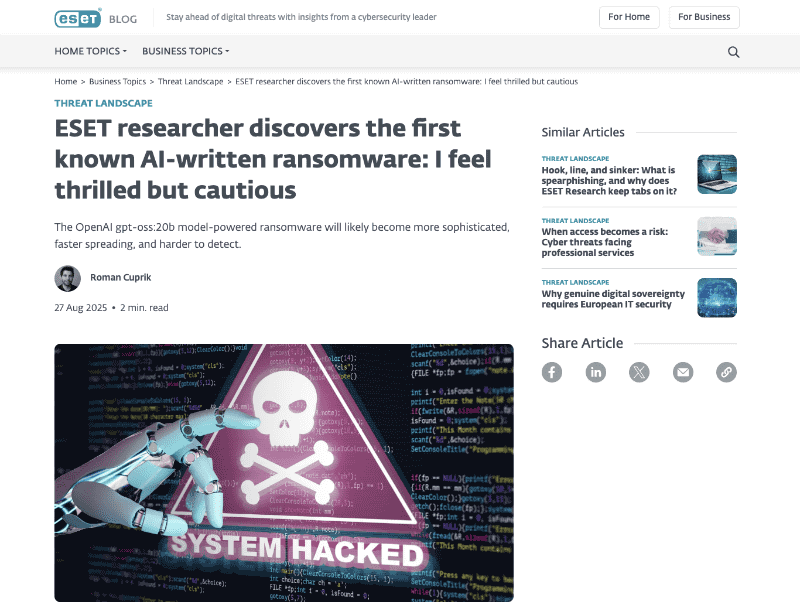The image size is (800, 615).
Task: Click the '27 Aug 2025' date
Action: (x=81, y=308)
